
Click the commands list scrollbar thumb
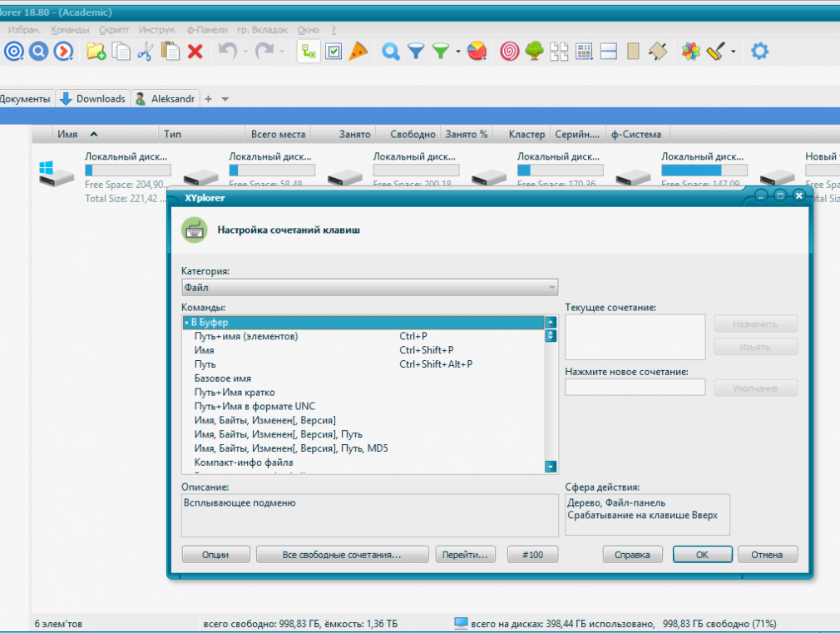[x=551, y=336]
